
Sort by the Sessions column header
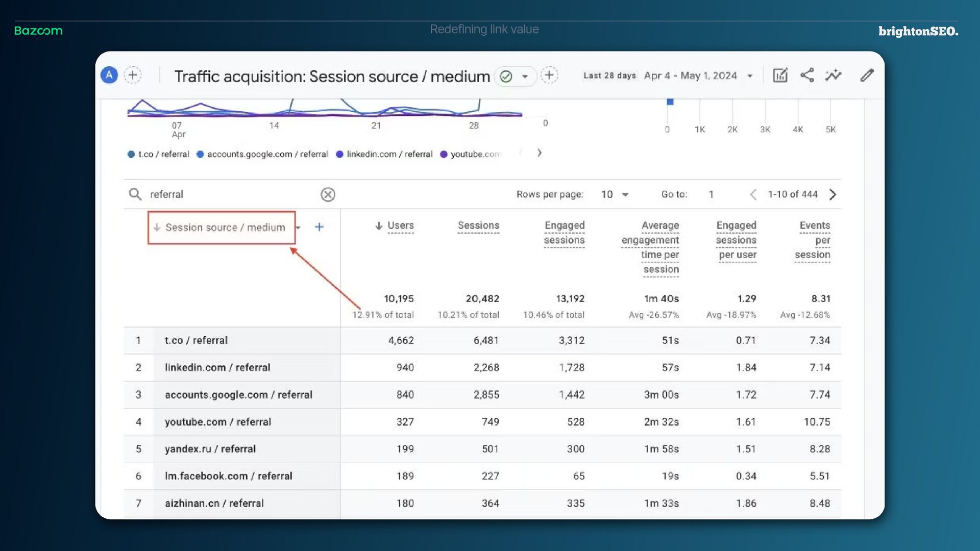click(x=478, y=226)
